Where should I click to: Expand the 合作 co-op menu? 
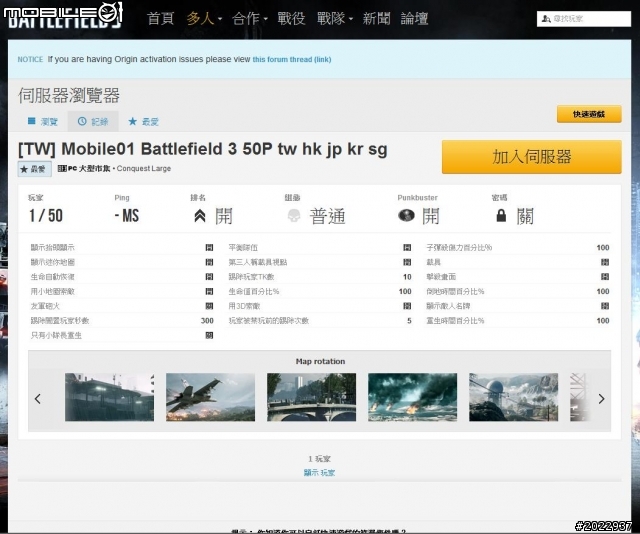249,19
